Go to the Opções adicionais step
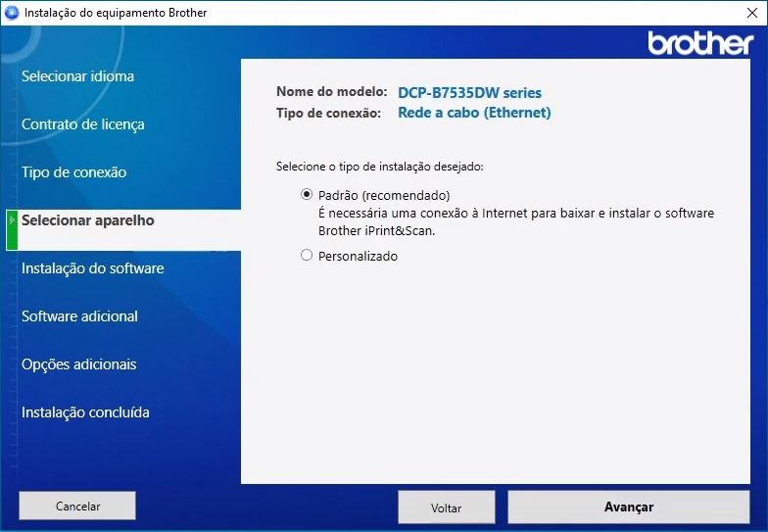The height and width of the screenshot is (532, 768). [78, 364]
